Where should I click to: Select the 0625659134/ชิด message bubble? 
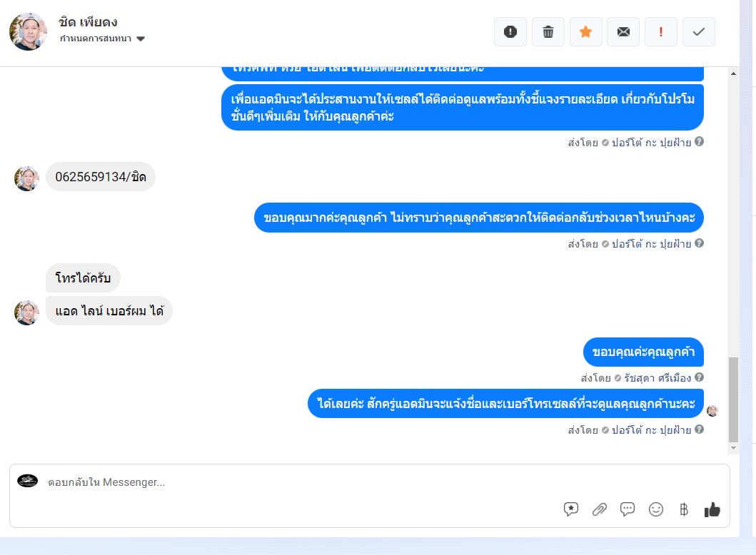(100, 177)
